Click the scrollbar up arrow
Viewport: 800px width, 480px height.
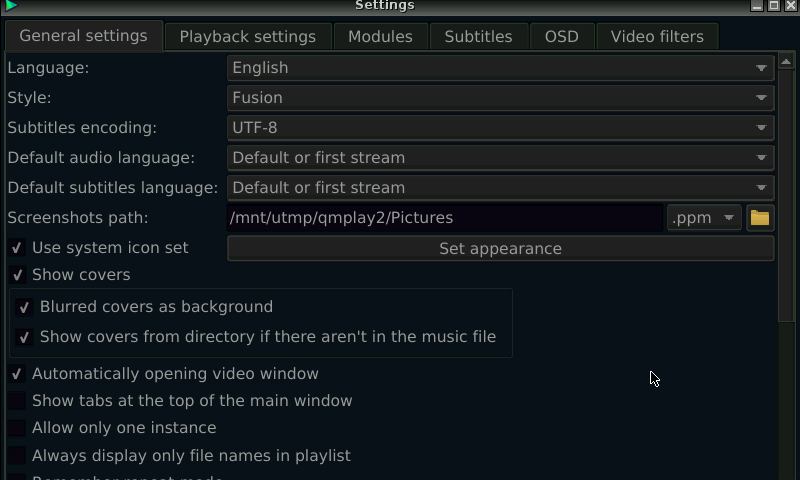[x=786, y=62]
